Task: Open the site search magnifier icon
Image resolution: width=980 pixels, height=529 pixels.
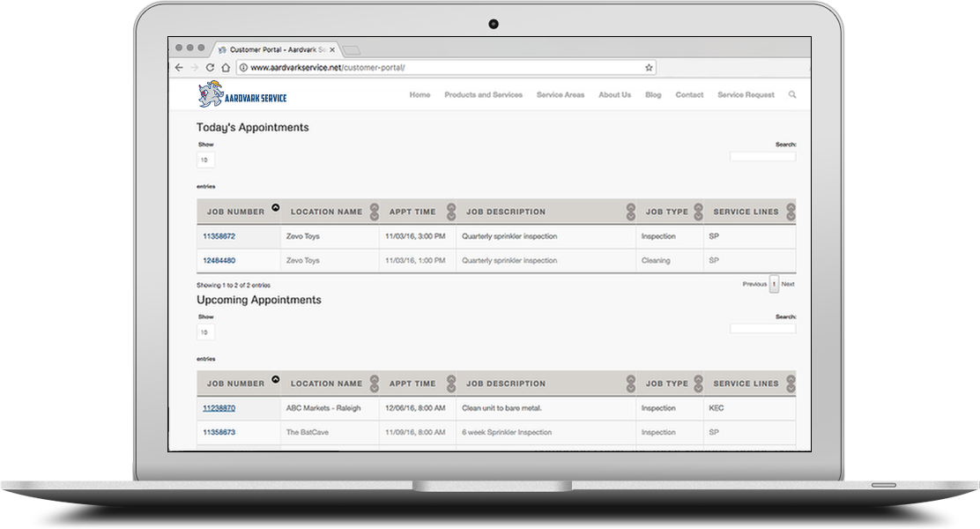Action: 792,95
